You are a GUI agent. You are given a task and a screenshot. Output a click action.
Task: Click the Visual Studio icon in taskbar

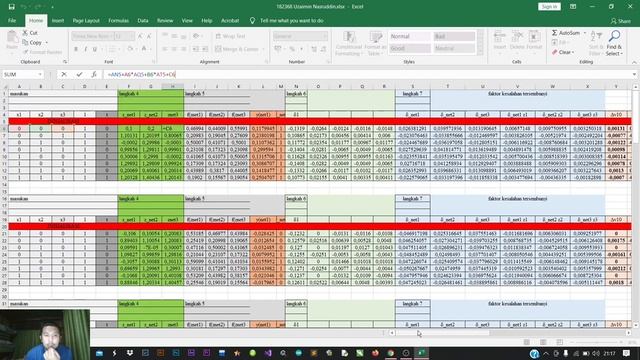[268, 353]
